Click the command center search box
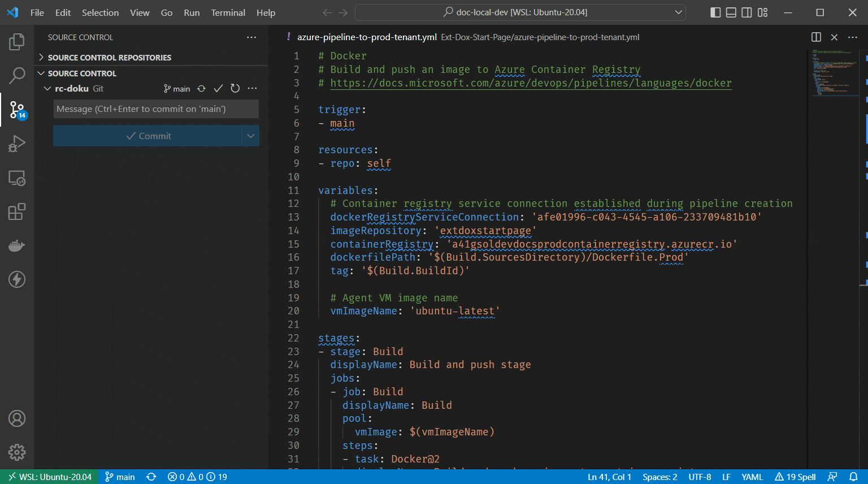Viewport: 868px width, 484px height. coord(520,12)
